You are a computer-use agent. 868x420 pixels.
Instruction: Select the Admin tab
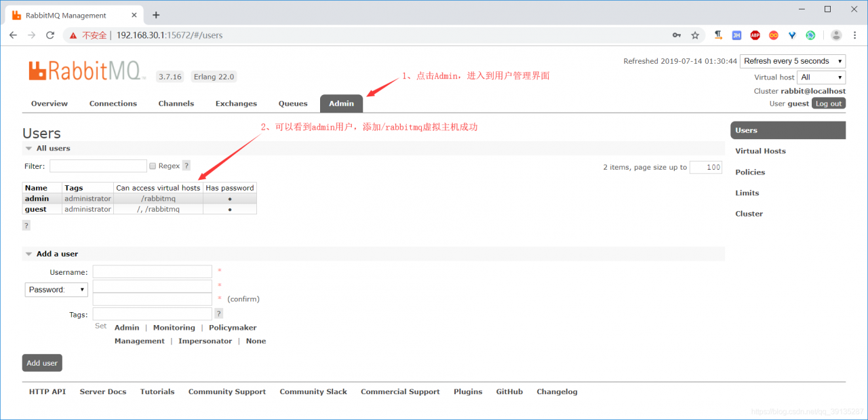[x=342, y=104]
